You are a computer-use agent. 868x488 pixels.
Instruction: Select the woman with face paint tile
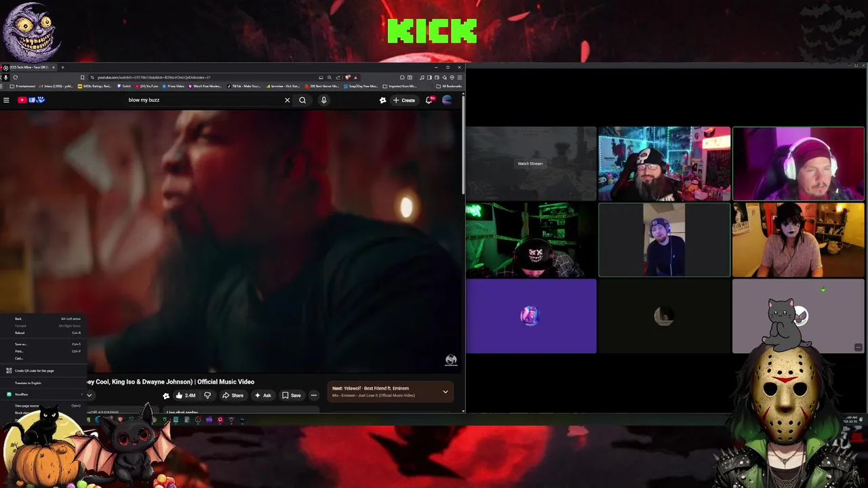[x=799, y=240]
